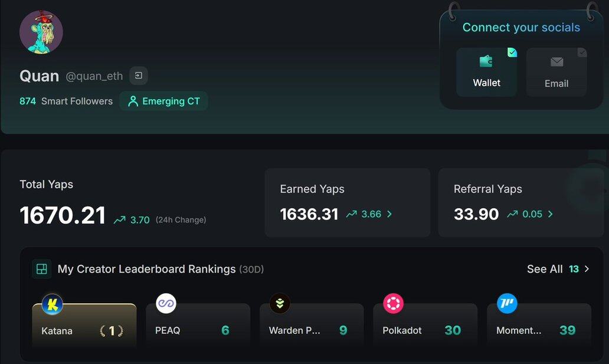Expand Referral Yaps details chevron
Screen dimensions: 609x364
[x=551, y=214]
